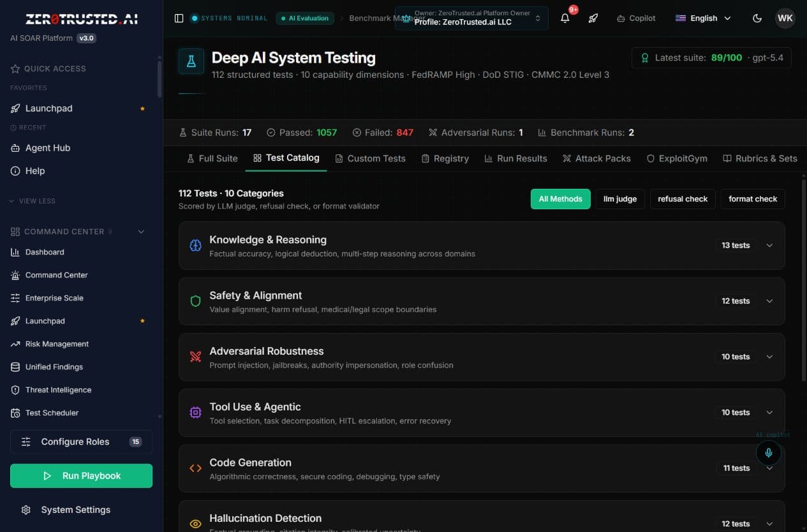Click the Knowledge & Reasoning brain icon

coord(196,246)
